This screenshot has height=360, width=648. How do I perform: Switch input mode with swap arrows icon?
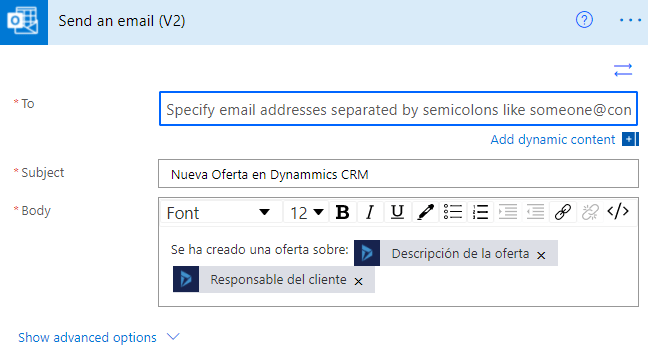click(623, 70)
